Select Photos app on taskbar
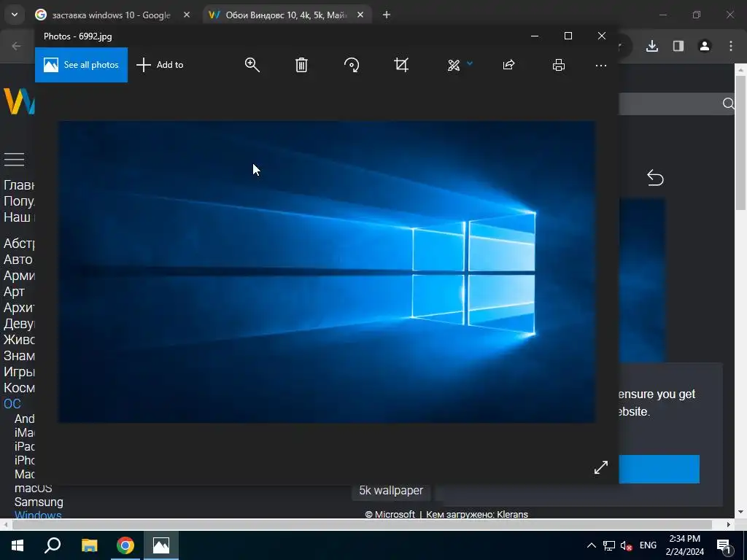This screenshot has width=747, height=560. 161,545
